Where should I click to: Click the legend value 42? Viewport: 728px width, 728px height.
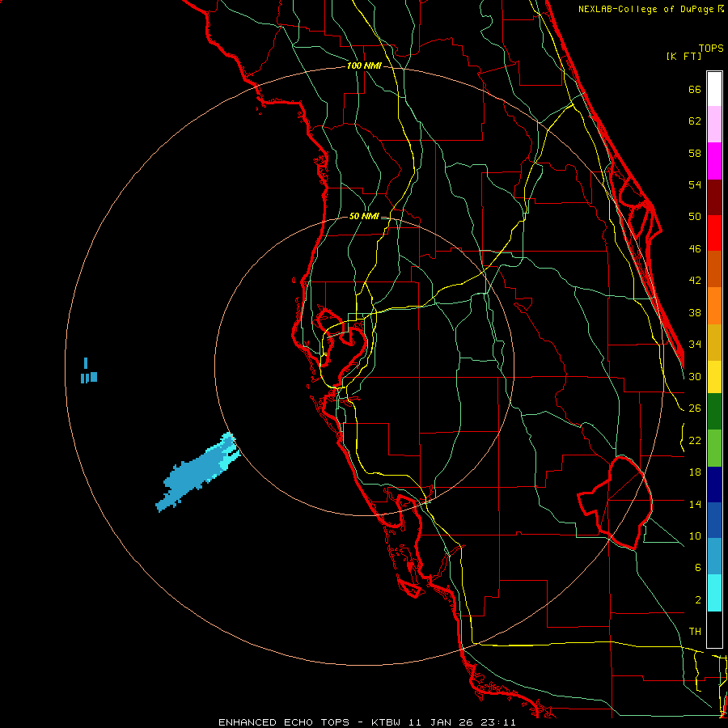695,281
